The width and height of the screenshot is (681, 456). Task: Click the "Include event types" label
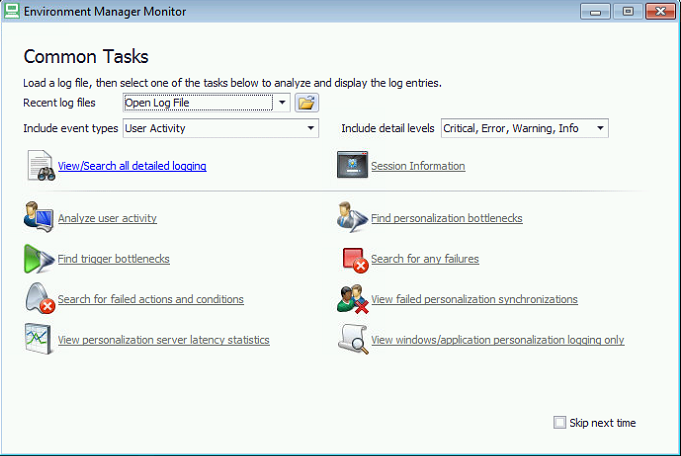point(70,128)
